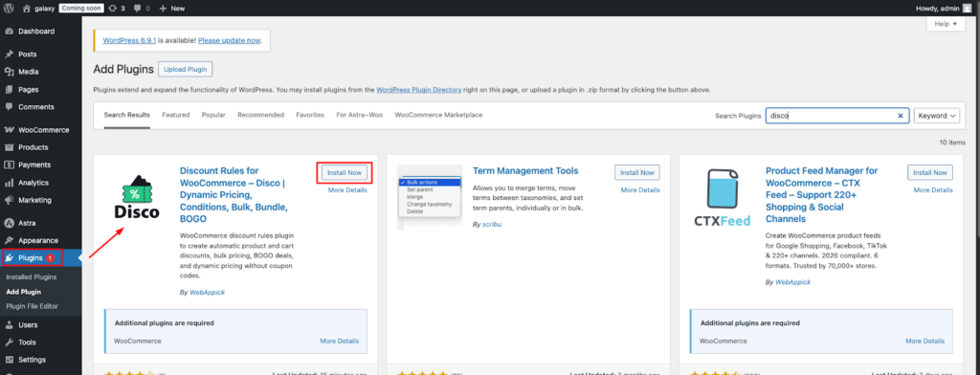Expand the Help tab dropdown
The image size is (980, 375).
pos(945,24)
